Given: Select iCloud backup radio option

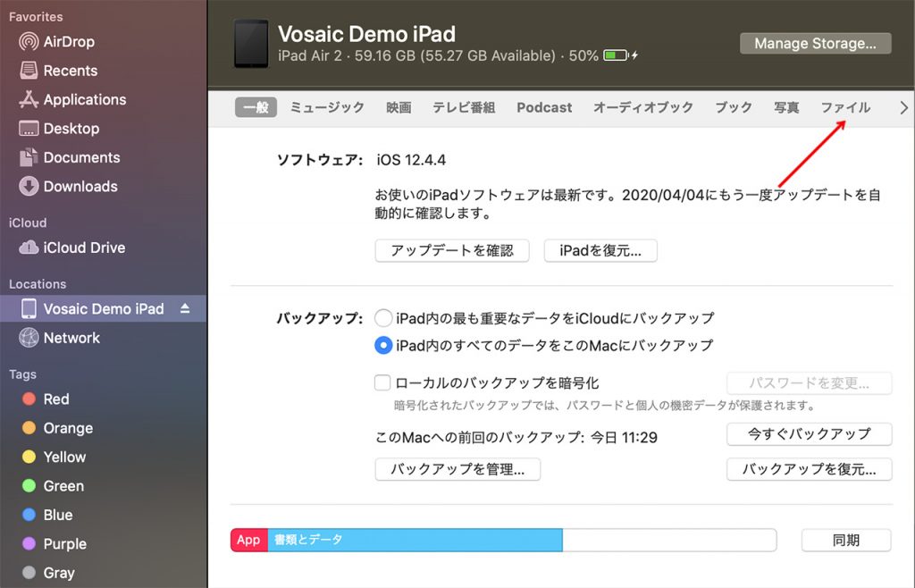Looking at the screenshot, I should click(383, 318).
